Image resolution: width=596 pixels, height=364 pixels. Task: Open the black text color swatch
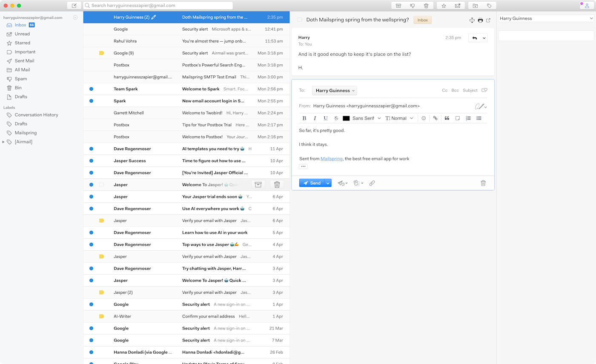346,118
